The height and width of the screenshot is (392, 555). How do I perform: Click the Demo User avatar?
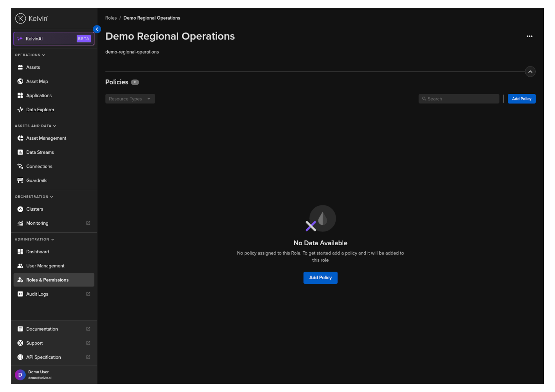tap(20, 374)
